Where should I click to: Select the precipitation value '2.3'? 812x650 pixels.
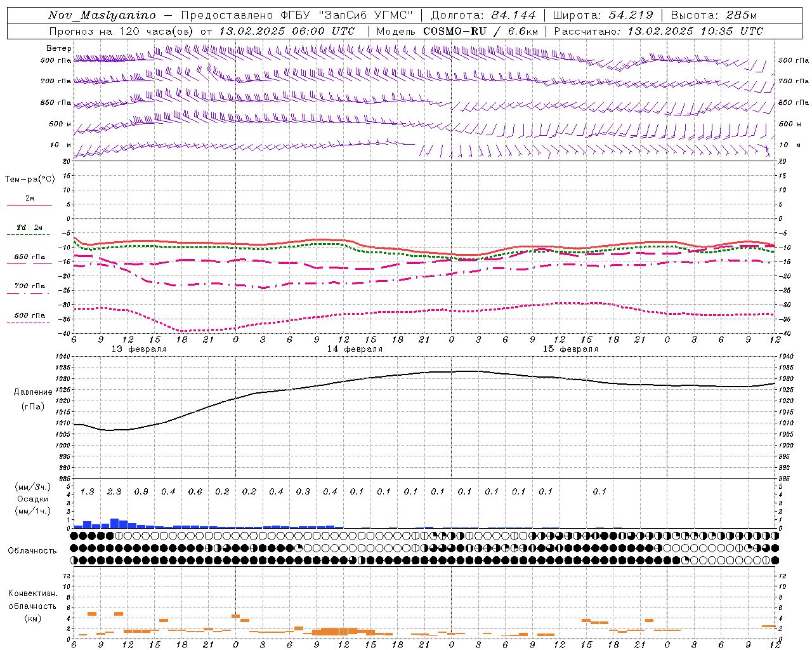click(x=114, y=492)
